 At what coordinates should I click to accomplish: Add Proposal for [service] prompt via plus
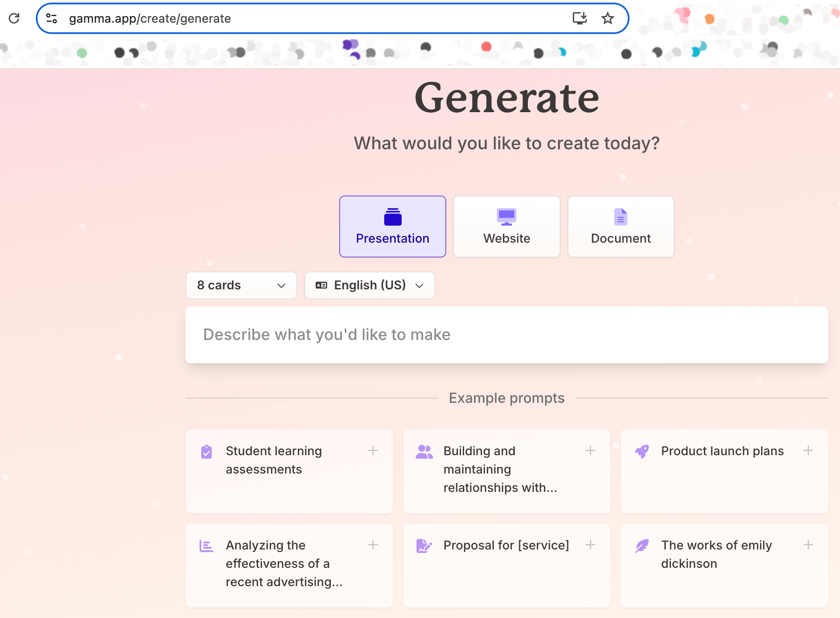coord(590,545)
